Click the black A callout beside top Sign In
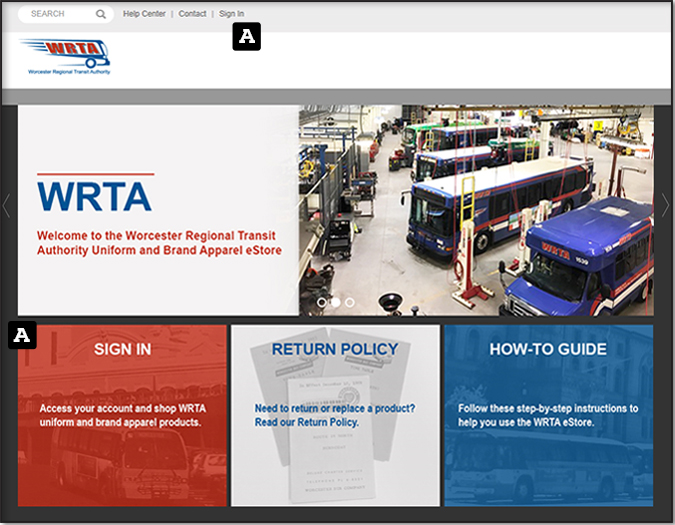 pyautogui.click(x=246, y=37)
